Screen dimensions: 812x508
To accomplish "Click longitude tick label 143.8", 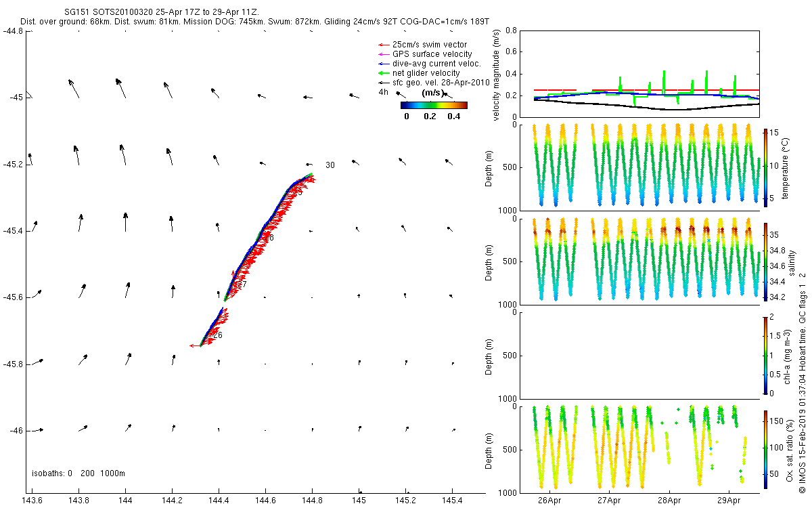I will pos(79,501).
